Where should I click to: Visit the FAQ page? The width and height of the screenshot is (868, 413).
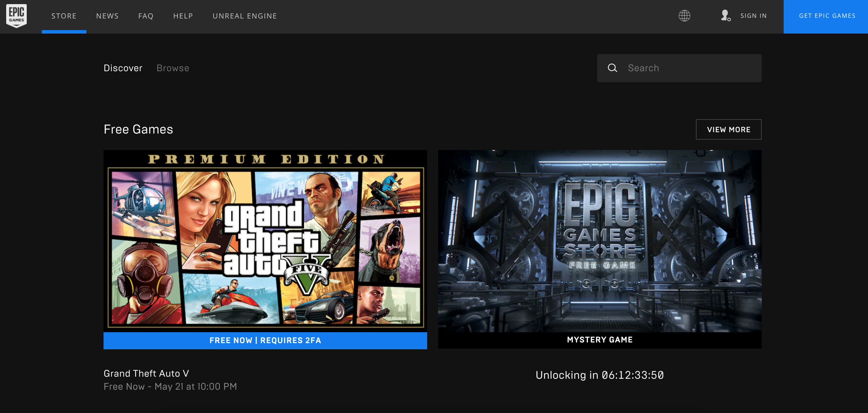pyautogui.click(x=146, y=16)
